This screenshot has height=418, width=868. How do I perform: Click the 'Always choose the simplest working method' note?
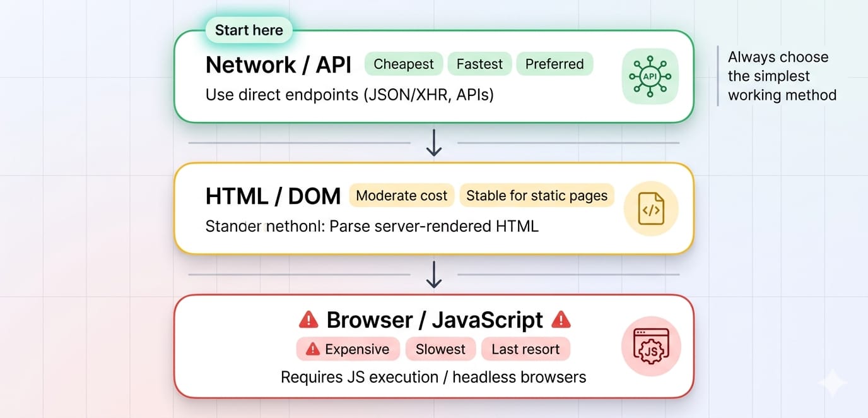782,76
